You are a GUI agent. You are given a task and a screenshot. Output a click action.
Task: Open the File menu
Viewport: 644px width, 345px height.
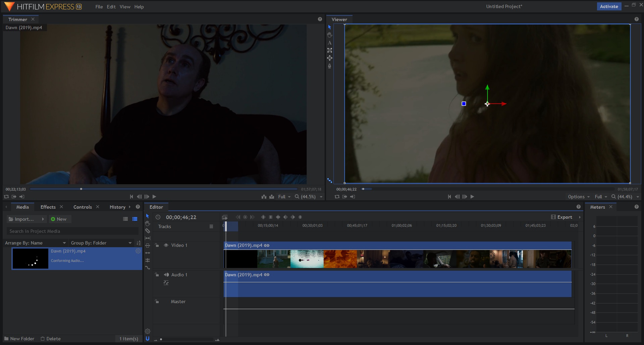(99, 7)
